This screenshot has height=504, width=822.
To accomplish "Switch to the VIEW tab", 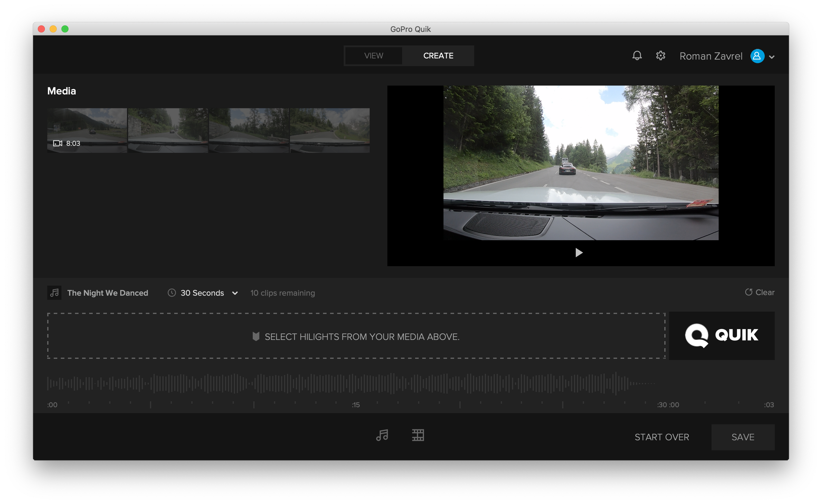I will pos(373,56).
